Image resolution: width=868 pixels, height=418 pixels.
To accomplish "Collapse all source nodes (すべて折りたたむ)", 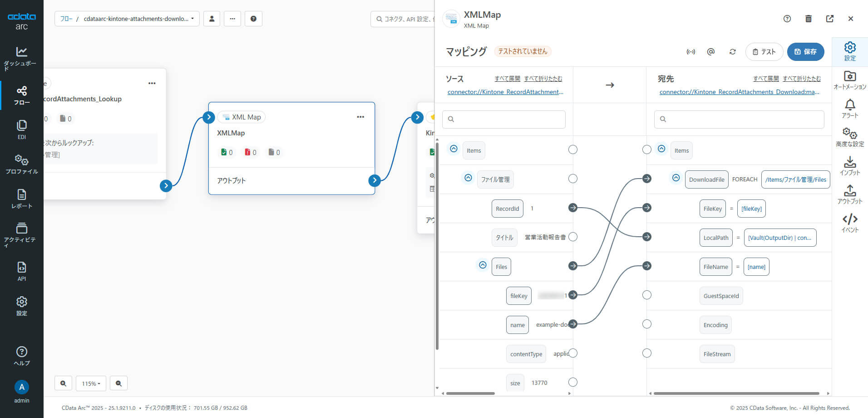I will 543,79.
